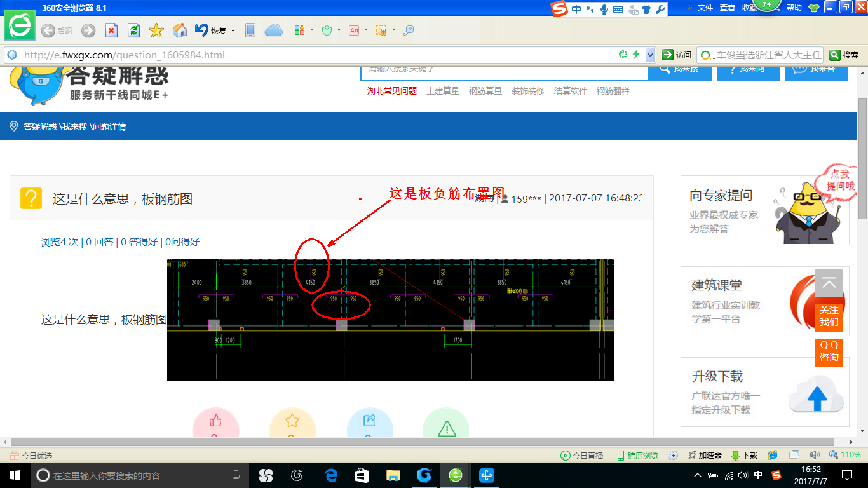Image resolution: width=868 pixels, height=488 pixels.
Task: Stop loading with the red X page icon
Action: [x=111, y=30]
